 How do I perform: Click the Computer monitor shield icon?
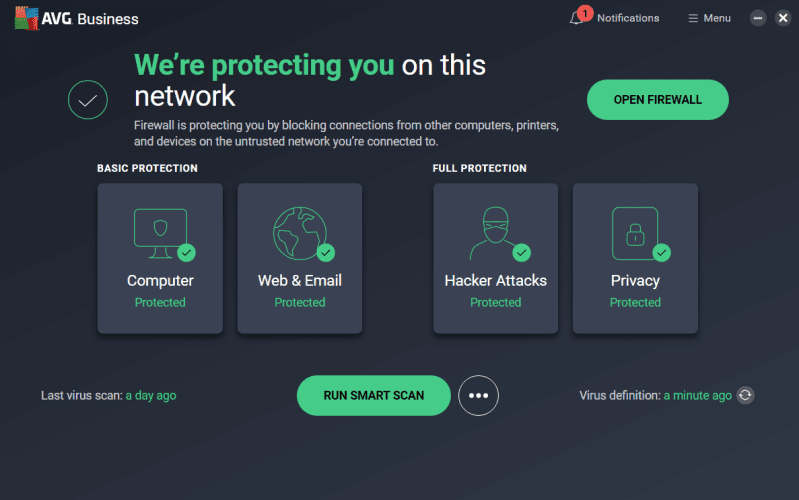[158, 229]
